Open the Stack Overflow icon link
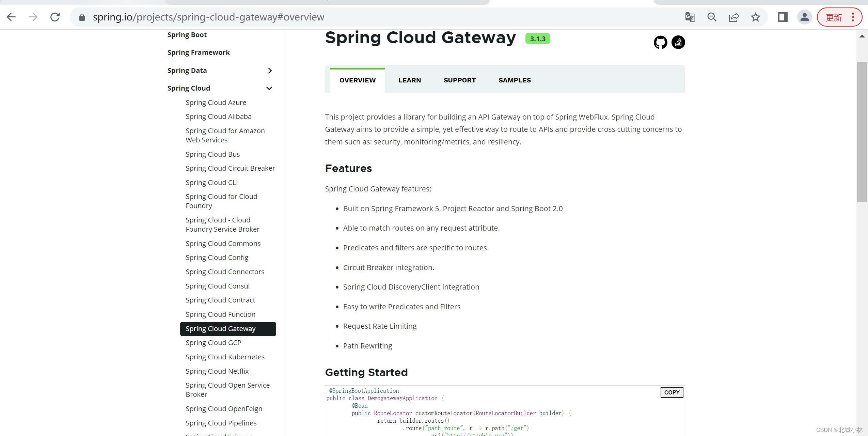This screenshot has height=436, width=868. coord(678,43)
